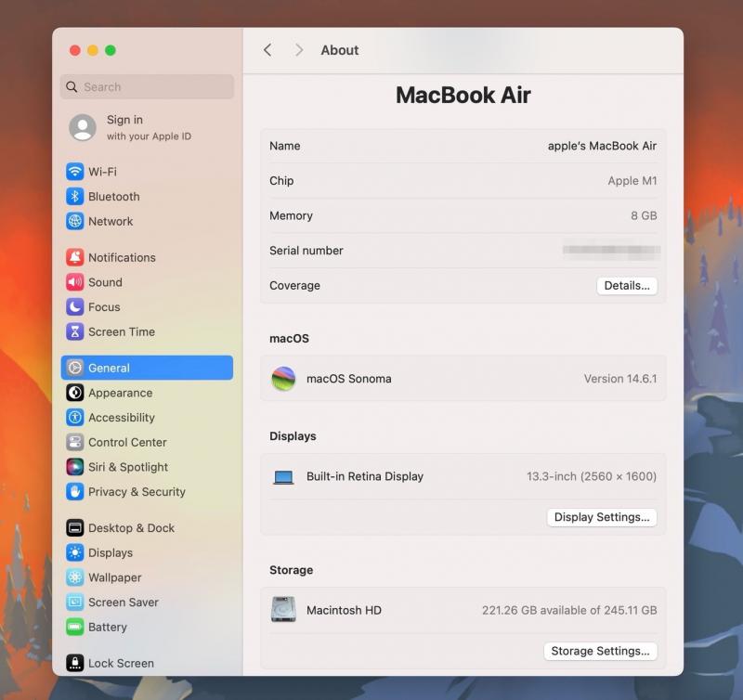Click the green zoom window button
The width and height of the screenshot is (743, 700).
111,50
